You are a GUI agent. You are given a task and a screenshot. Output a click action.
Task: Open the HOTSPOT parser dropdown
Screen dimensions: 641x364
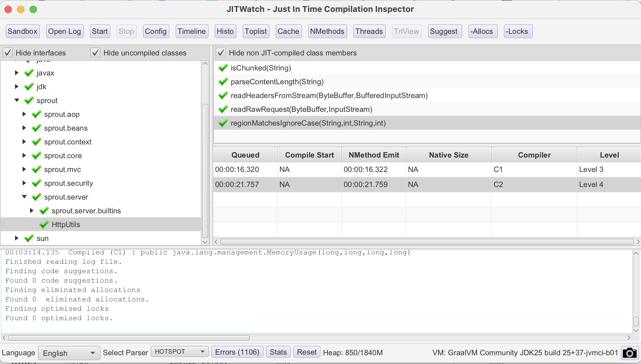pyautogui.click(x=180, y=352)
